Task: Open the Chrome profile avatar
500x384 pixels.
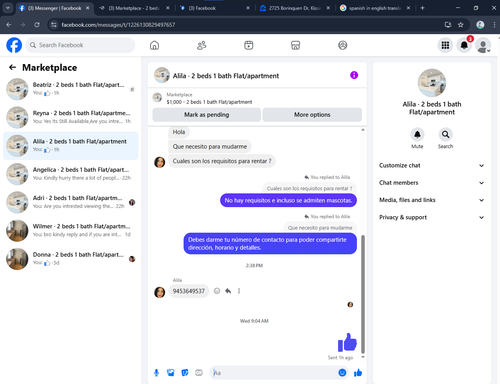Action: [480, 25]
